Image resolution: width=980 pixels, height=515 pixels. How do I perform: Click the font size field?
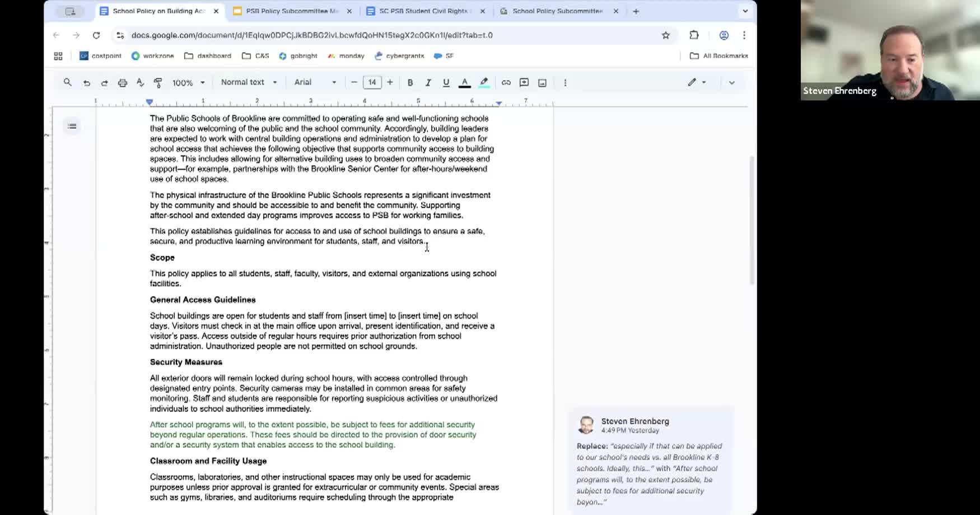tap(372, 82)
